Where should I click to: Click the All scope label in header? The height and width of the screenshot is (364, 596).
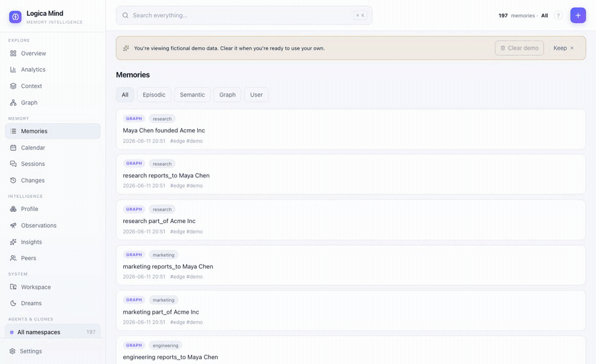coord(544,16)
